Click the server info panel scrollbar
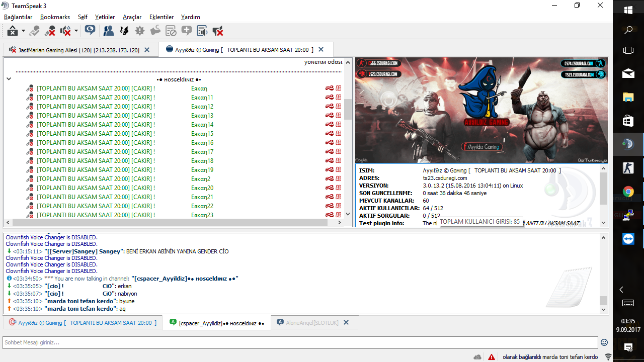Viewport: 644px width, 362px height. 603,189
